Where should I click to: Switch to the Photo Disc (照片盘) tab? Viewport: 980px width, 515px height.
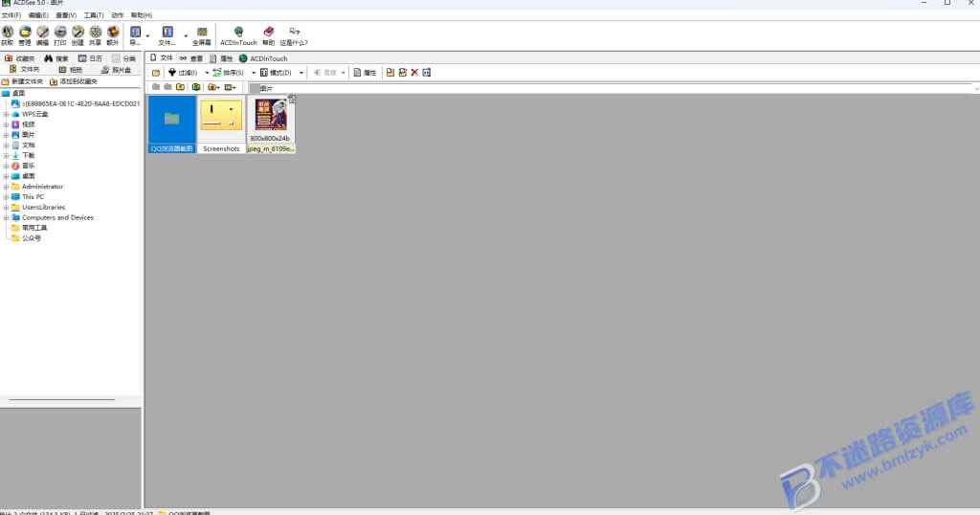[x=116, y=69]
